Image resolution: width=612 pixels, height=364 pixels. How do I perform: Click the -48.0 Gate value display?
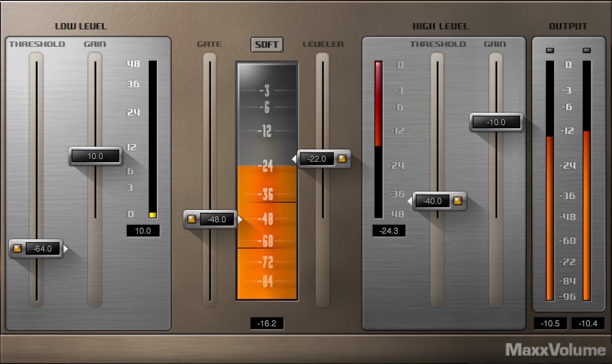pyautogui.click(x=217, y=219)
